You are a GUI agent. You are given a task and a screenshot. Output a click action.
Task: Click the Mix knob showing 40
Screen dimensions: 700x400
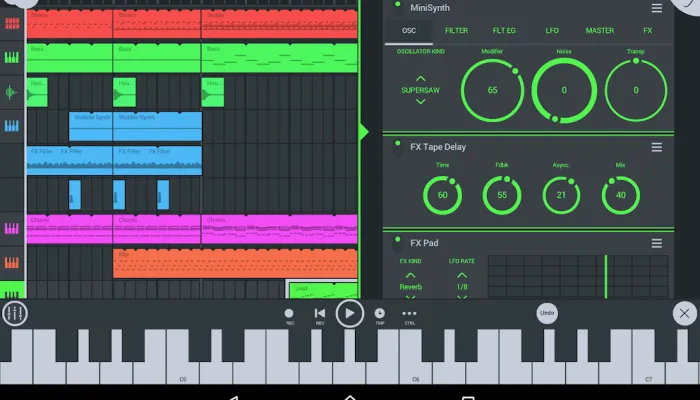click(621, 195)
